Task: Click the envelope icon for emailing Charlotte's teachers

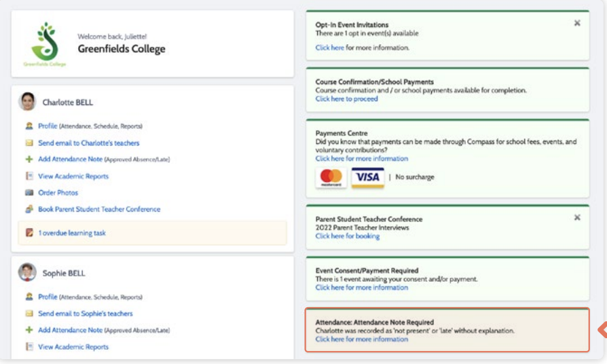Action: click(x=29, y=143)
